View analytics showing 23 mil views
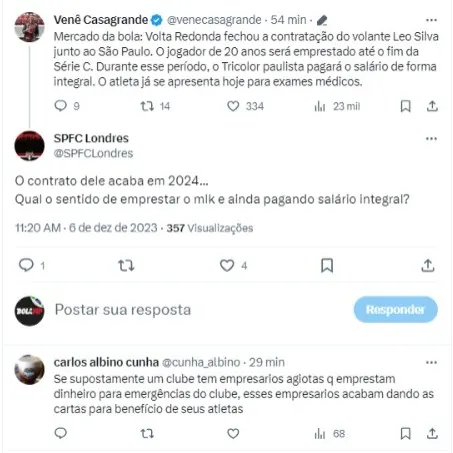 [337, 107]
